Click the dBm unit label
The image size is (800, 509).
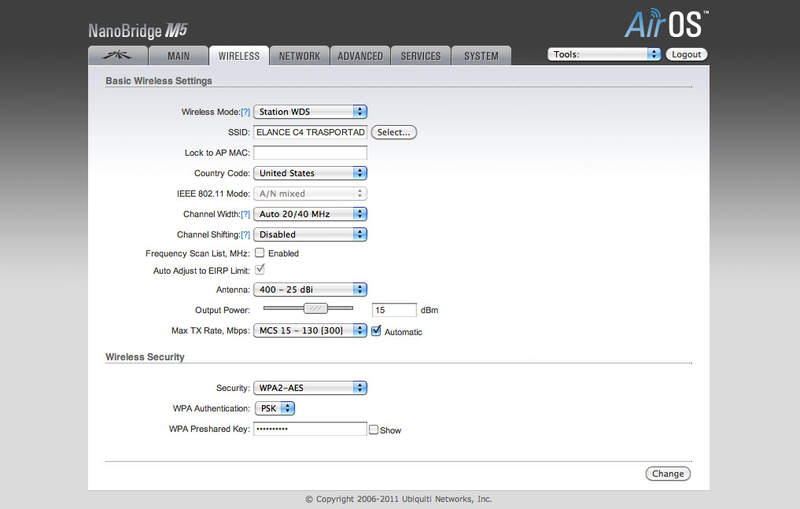[429, 310]
